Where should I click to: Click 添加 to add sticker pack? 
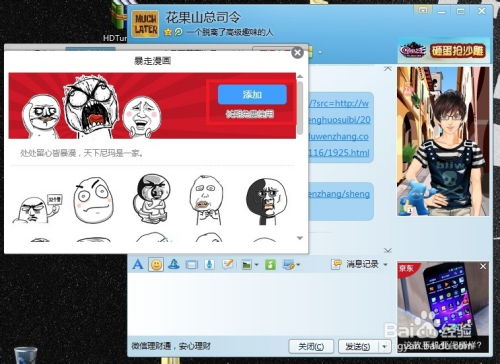pyautogui.click(x=252, y=94)
